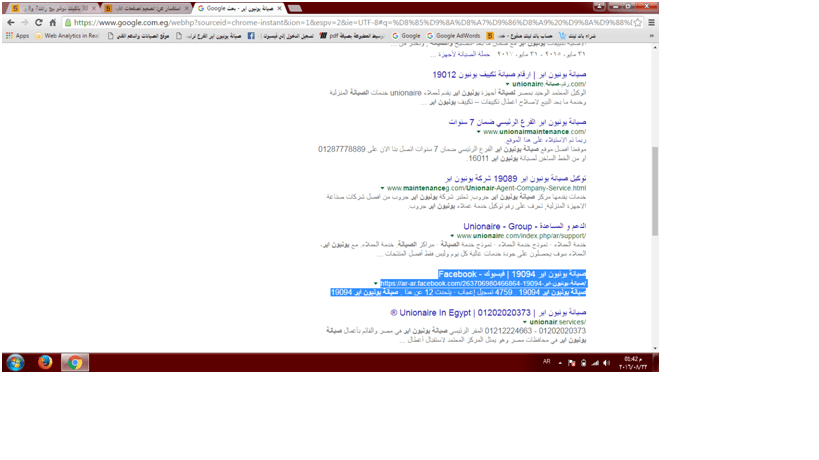Open a new tab with the new-tab button
This screenshot has height=460, width=819.
tap(295, 8)
